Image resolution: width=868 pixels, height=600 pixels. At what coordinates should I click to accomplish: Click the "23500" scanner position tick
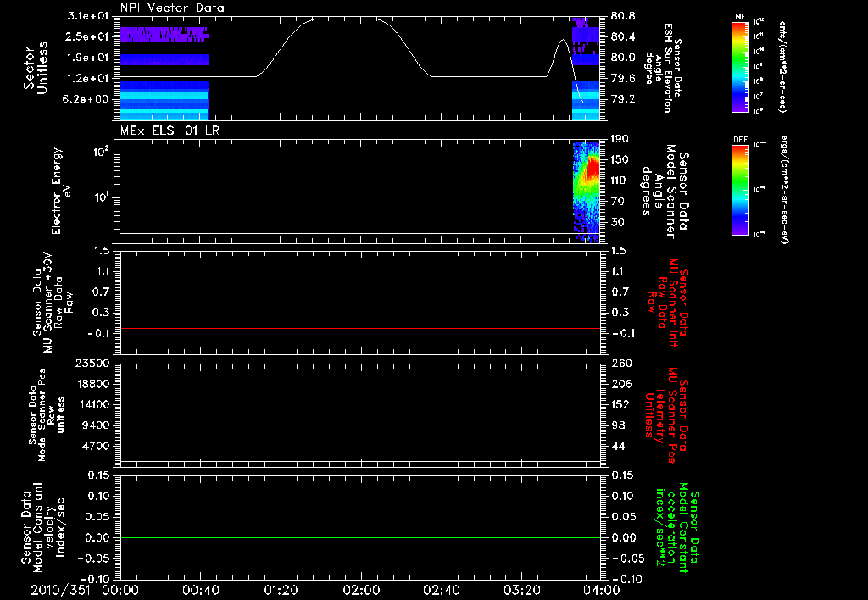[92, 363]
